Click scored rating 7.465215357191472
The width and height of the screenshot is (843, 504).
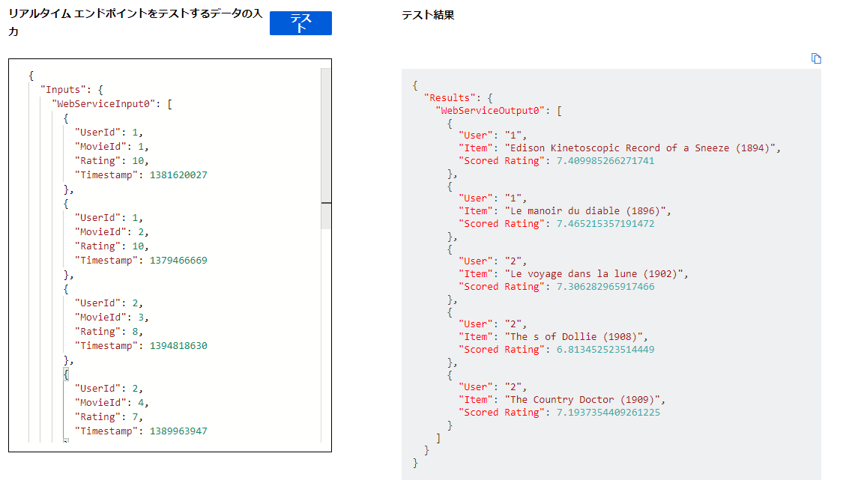click(605, 224)
